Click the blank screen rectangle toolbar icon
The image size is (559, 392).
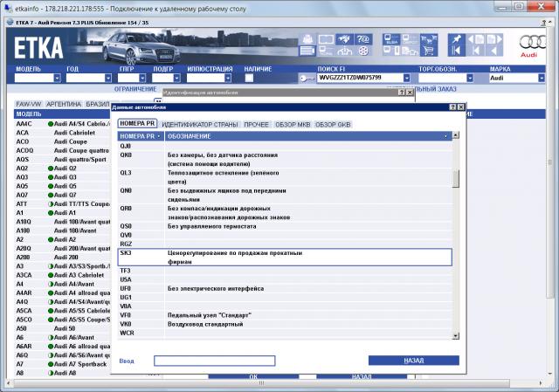(326, 39)
